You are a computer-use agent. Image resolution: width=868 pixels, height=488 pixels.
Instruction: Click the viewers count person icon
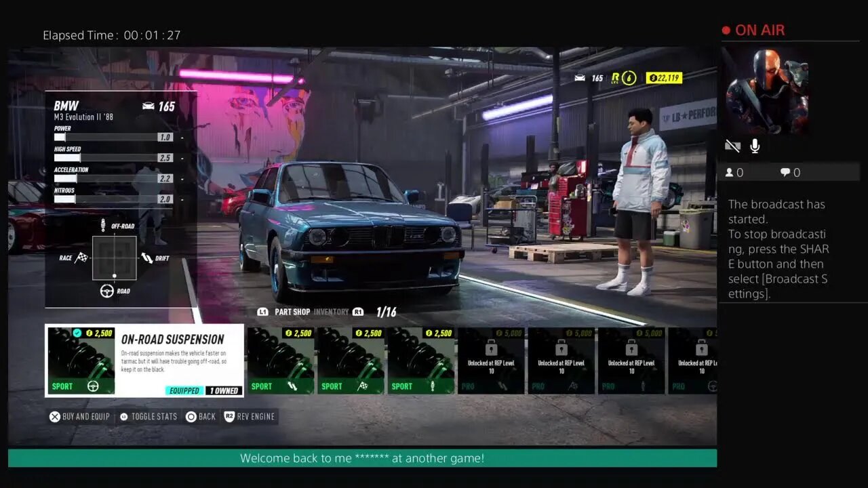coord(729,173)
